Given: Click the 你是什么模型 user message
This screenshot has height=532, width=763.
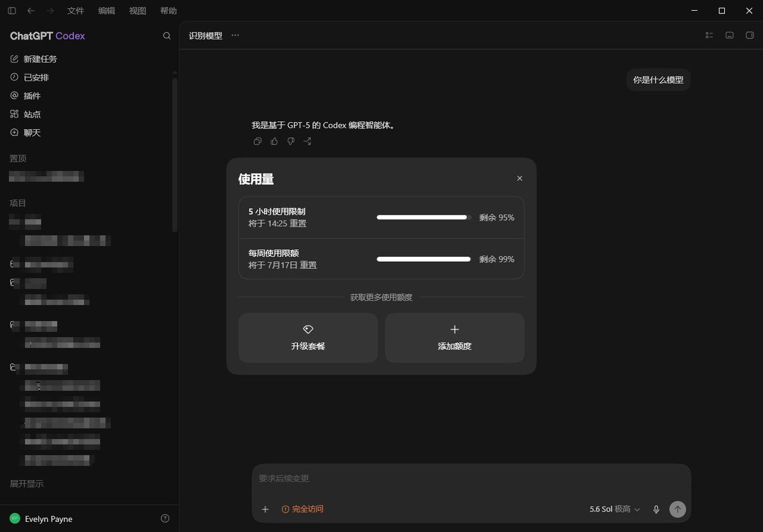Looking at the screenshot, I should point(658,80).
